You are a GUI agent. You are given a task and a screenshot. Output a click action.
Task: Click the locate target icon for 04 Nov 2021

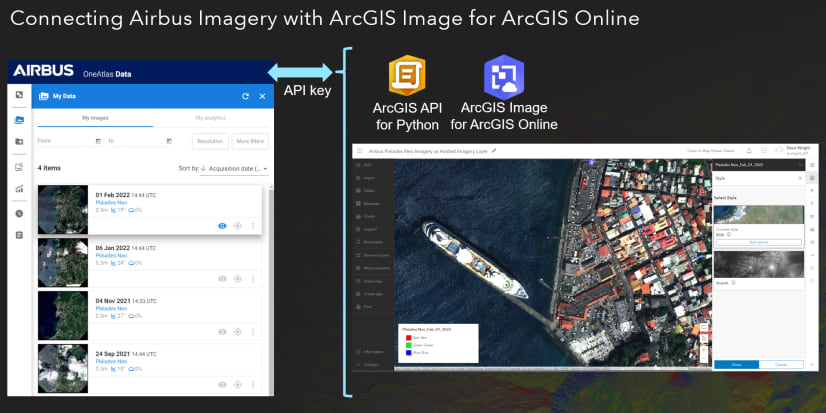(238, 332)
